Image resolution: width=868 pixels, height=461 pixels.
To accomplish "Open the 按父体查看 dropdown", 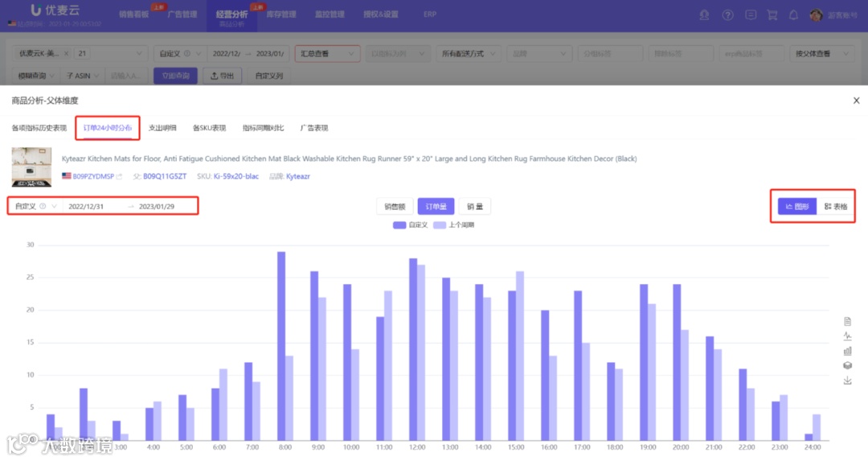I will (x=821, y=54).
